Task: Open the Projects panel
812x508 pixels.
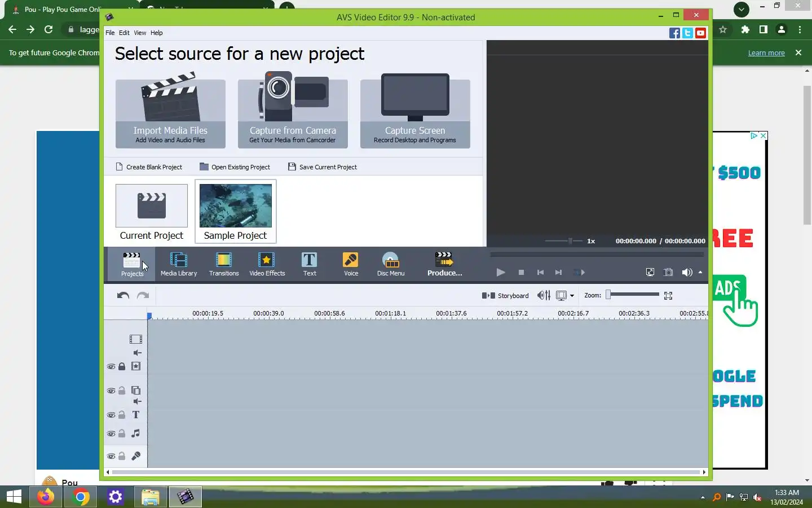Action: [132, 264]
